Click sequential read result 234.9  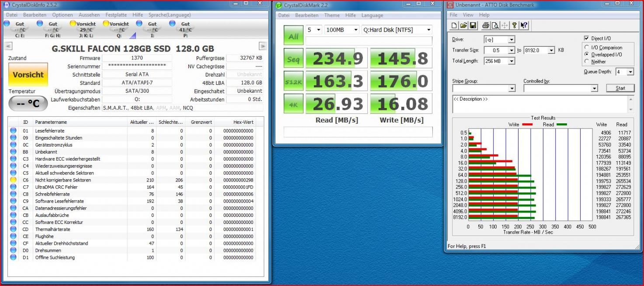point(336,58)
